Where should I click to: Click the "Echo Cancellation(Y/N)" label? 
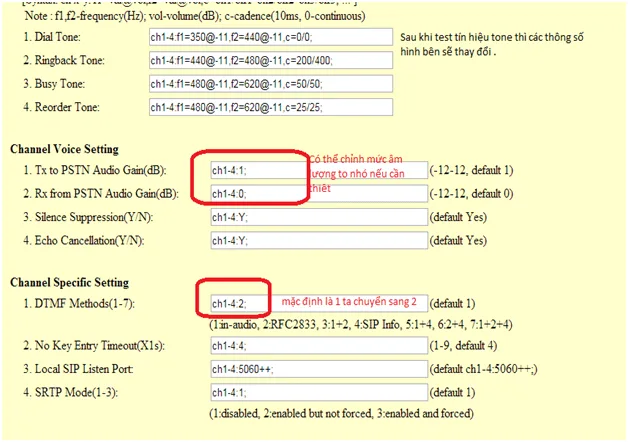point(89,241)
